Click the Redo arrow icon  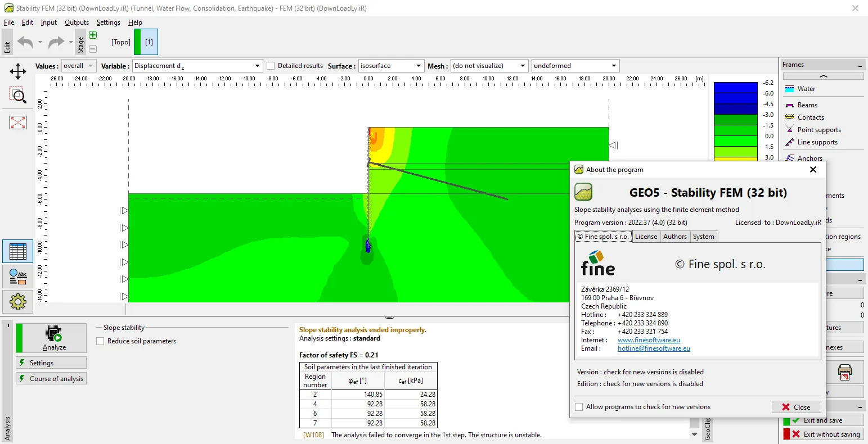point(56,42)
